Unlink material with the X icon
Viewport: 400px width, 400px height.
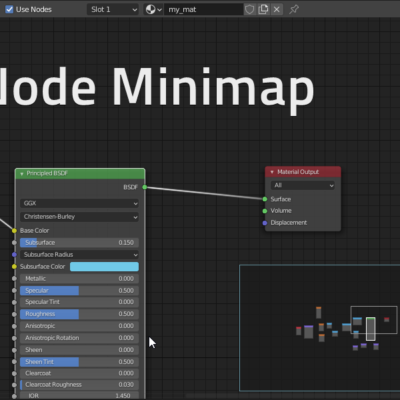point(277,9)
